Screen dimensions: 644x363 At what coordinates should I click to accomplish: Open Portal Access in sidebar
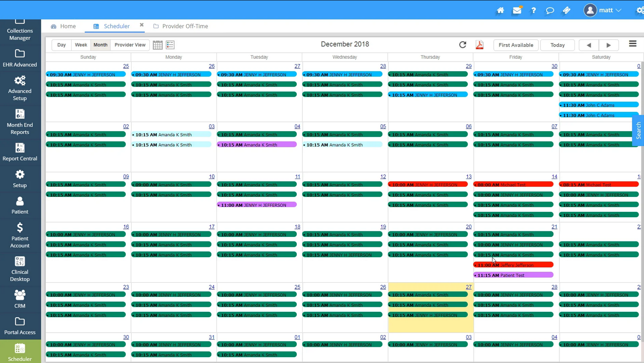(x=20, y=326)
